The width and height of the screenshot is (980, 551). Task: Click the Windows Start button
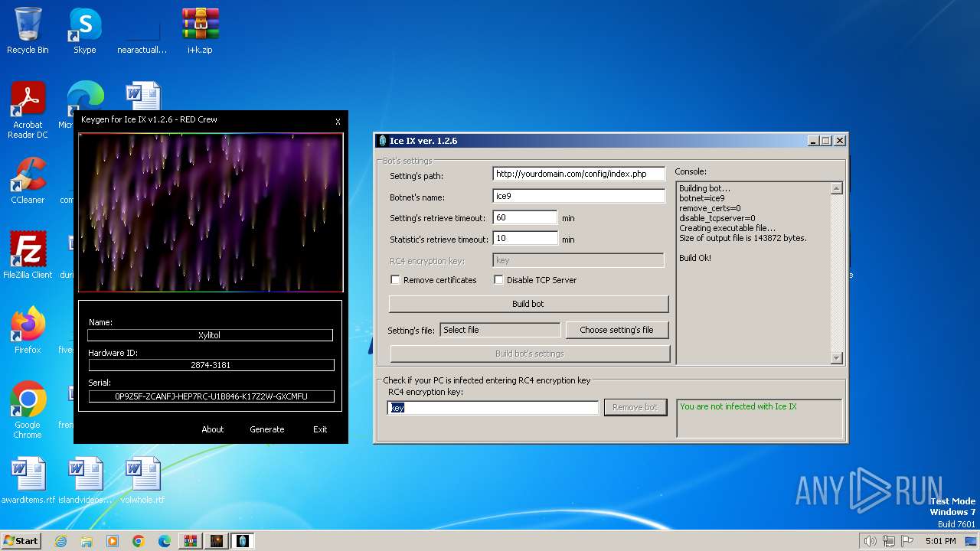coord(21,540)
